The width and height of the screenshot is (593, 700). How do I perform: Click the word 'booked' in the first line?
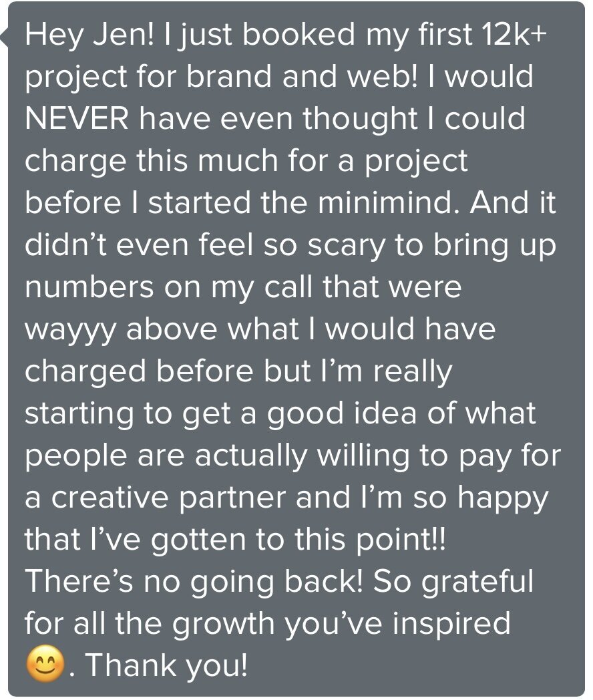click(299, 35)
